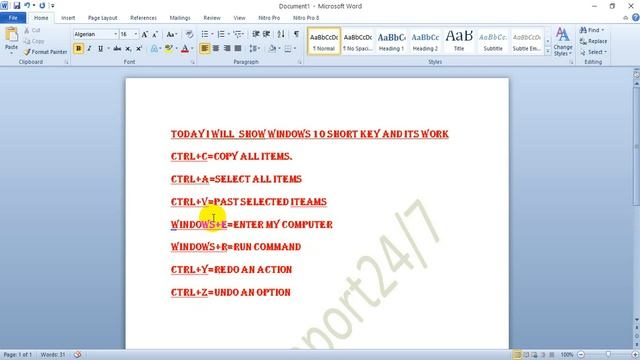Apply the red font color A

point(185,49)
